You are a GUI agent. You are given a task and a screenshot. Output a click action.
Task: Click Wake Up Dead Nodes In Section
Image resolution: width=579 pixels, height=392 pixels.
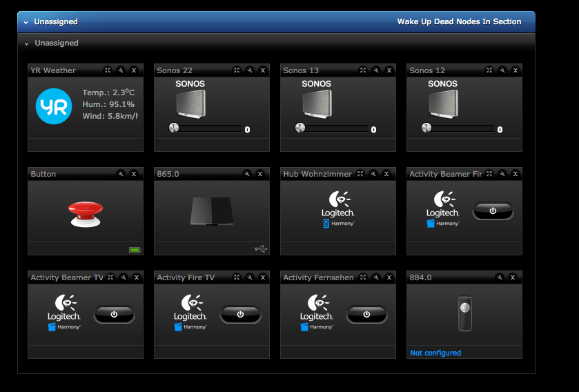point(459,22)
